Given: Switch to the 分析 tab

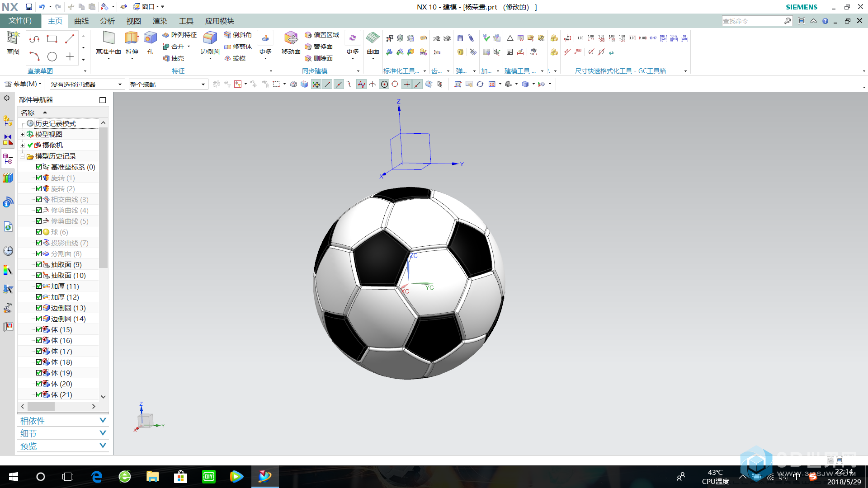Looking at the screenshot, I should (108, 21).
